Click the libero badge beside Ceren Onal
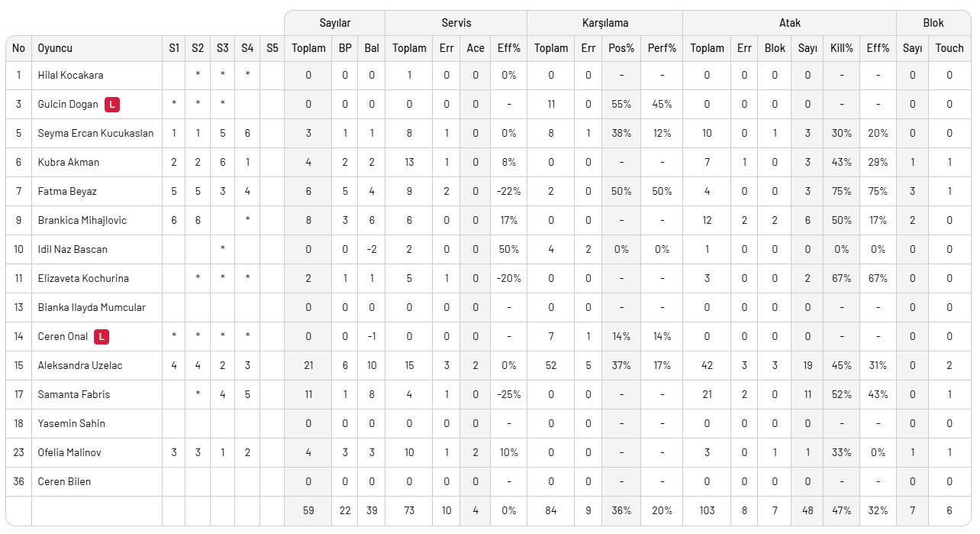Screen dimensions: 980x534 [x=102, y=337]
